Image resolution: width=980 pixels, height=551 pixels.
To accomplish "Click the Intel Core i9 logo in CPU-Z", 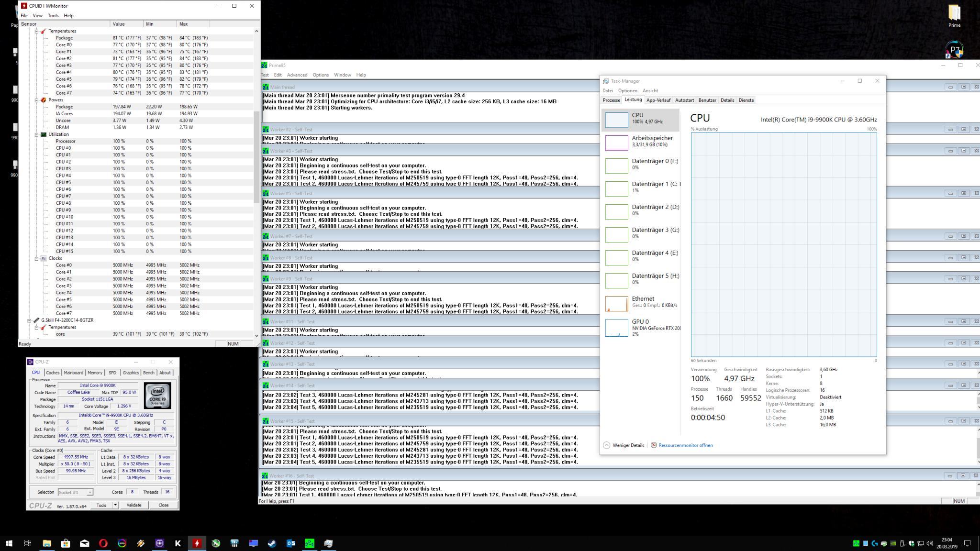I will click(157, 396).
